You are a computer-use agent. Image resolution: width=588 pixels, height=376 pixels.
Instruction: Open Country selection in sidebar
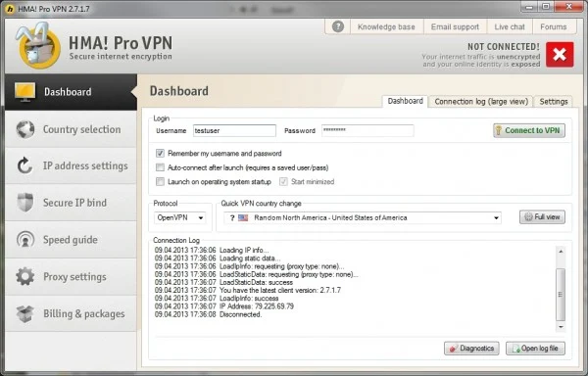click(72, 129)
